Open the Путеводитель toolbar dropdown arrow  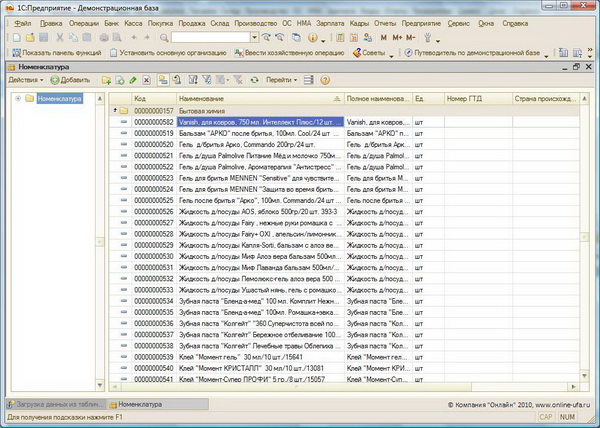(x=546, y=55)
